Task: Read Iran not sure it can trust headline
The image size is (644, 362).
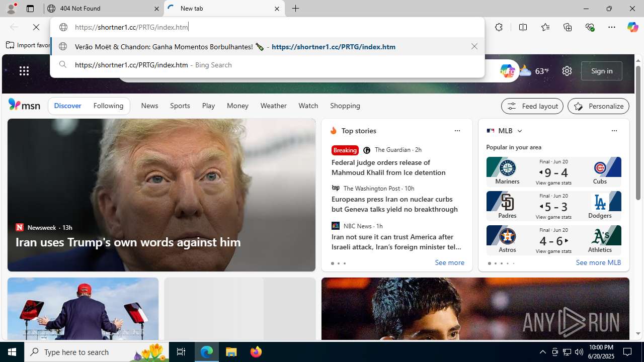Action: coord(396,242)
